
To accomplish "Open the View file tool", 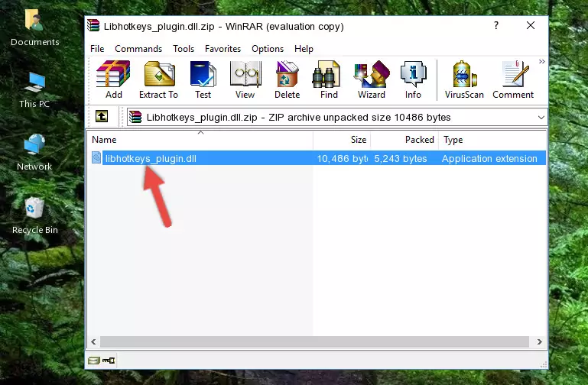I will (x=245, y=79).
